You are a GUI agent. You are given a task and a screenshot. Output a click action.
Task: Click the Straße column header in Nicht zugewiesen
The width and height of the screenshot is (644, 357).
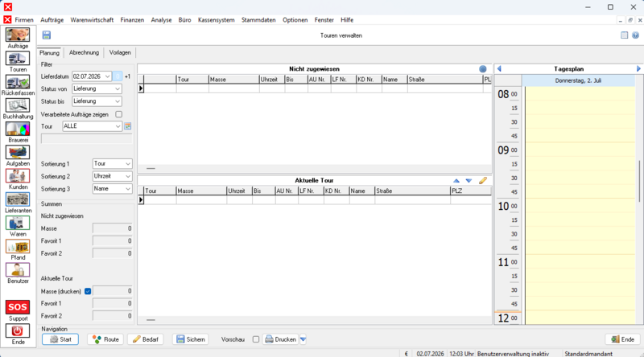point(445,80)
